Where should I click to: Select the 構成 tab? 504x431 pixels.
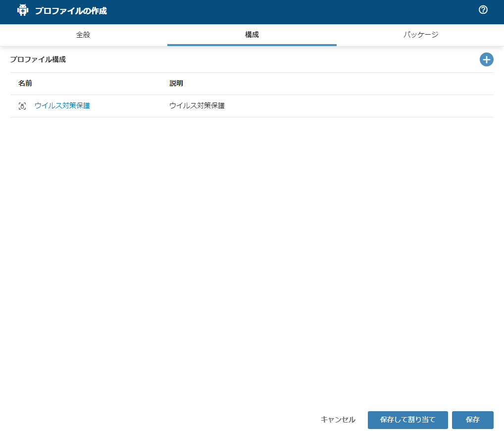(252, 35)
